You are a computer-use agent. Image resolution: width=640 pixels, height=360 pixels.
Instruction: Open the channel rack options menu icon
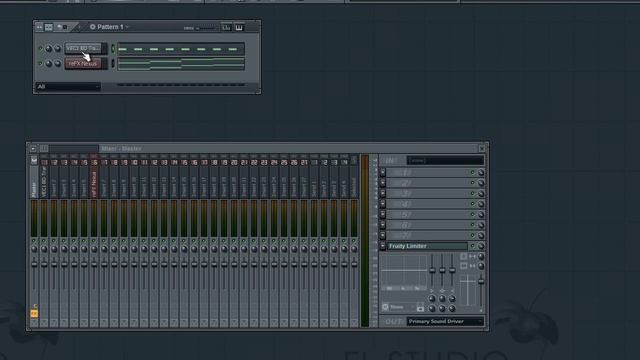[x=39, y=27]
